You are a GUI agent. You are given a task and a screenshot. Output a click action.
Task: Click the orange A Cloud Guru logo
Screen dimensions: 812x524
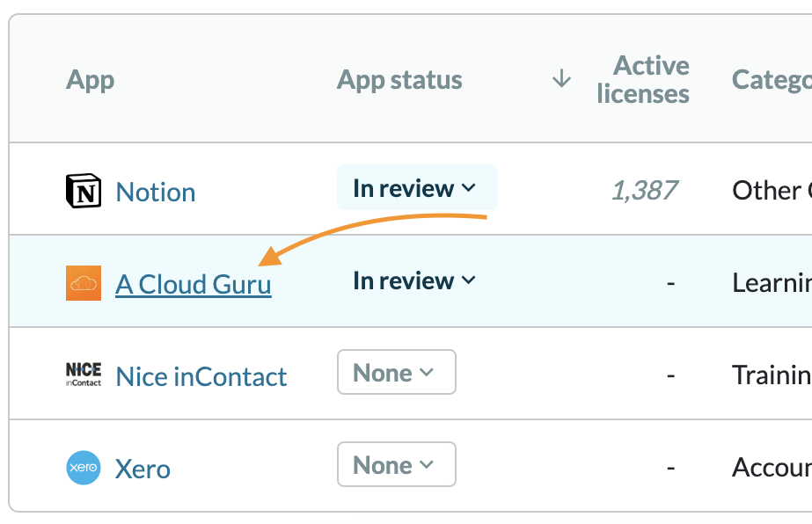(84, 283)
